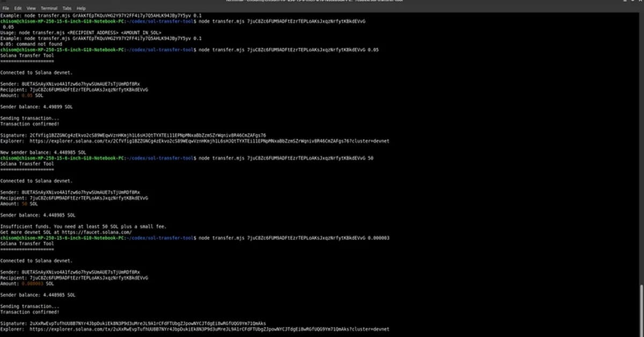Click the 'Recipient:' line directly above 'Amount: 0.000003 SOL'
Image resolution: width=644 pixels, height=337 pixels.
point(74,277)
